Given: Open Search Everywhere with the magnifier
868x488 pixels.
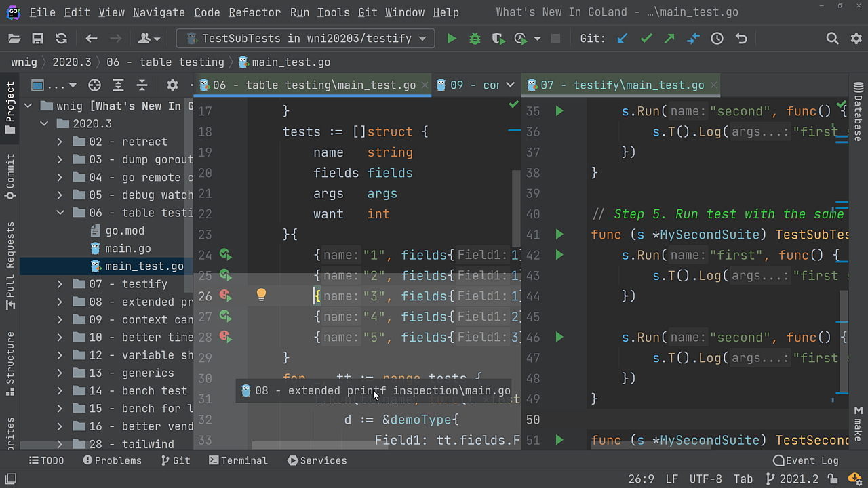Looking at the screenshot, I should point(832,39).
